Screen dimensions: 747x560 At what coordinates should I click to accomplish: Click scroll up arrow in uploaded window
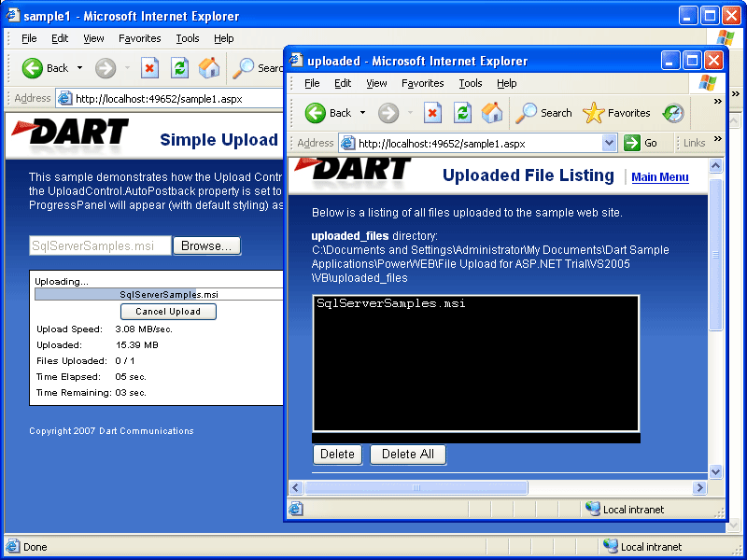pyautogui.click(x=715, y=166)
